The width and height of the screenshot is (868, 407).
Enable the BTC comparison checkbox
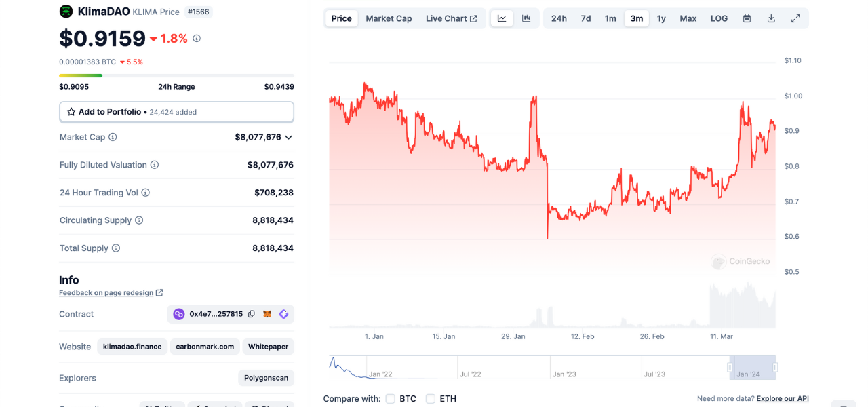click(391, 399)
